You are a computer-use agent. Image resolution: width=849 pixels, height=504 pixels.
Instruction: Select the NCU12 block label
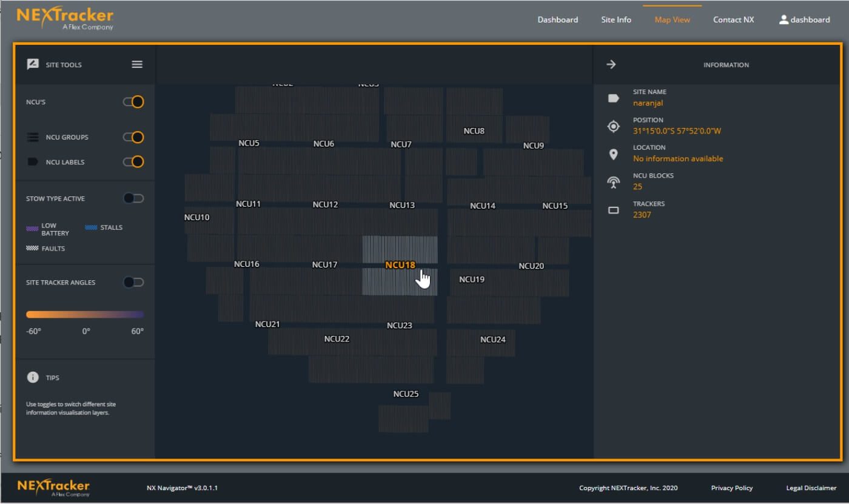click(326, 204)
